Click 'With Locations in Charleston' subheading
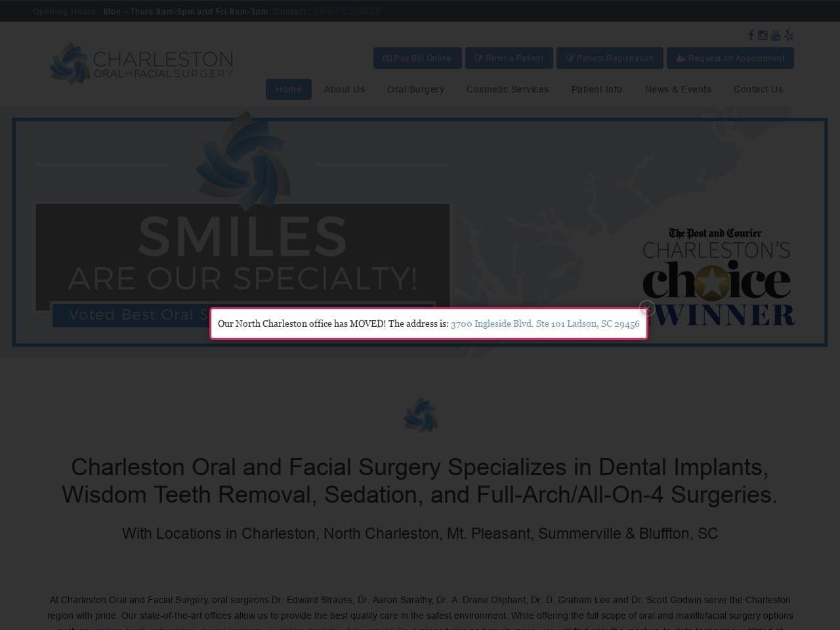 coord(420,534)
